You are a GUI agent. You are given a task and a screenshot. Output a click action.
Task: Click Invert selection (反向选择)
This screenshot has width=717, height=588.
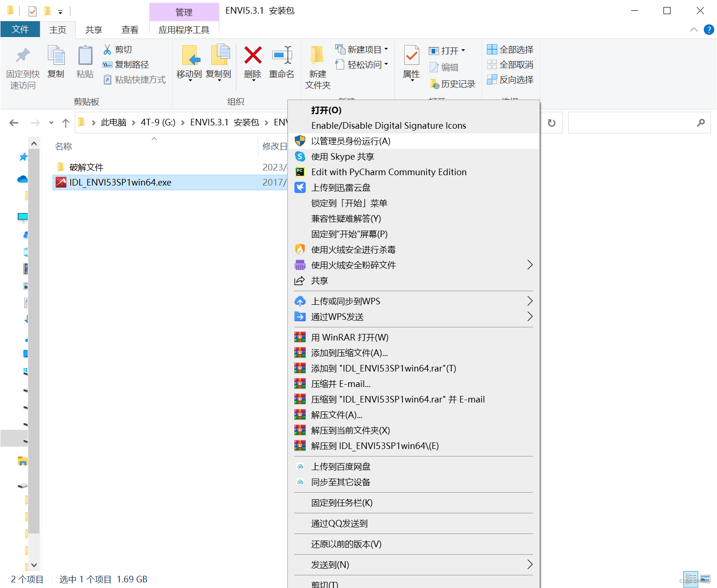[x=510, y=79]
